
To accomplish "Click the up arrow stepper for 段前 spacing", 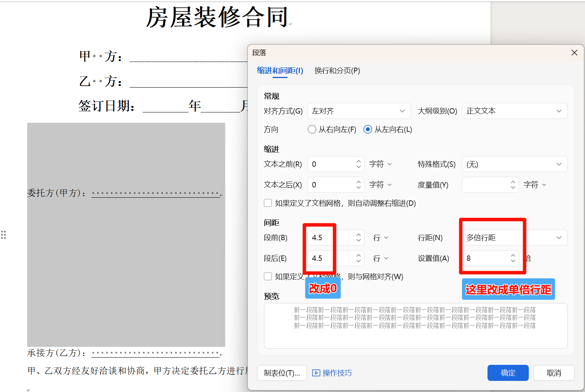I will pos(358,234).
